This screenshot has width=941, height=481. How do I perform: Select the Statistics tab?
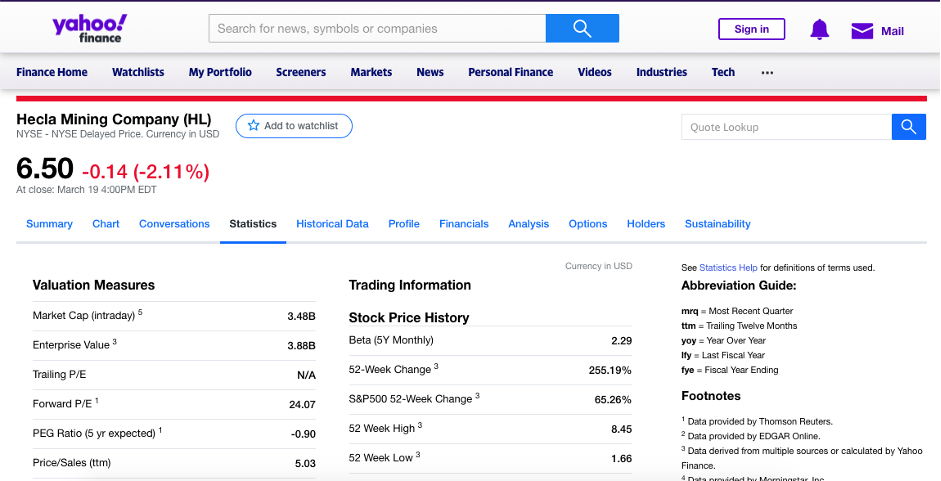(x=253, y=224)
